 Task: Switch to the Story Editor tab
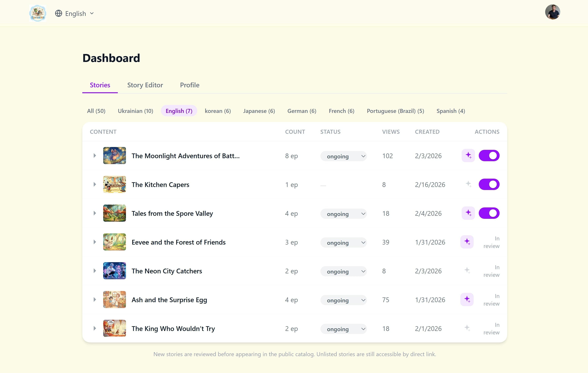click(x=145, y=85)
